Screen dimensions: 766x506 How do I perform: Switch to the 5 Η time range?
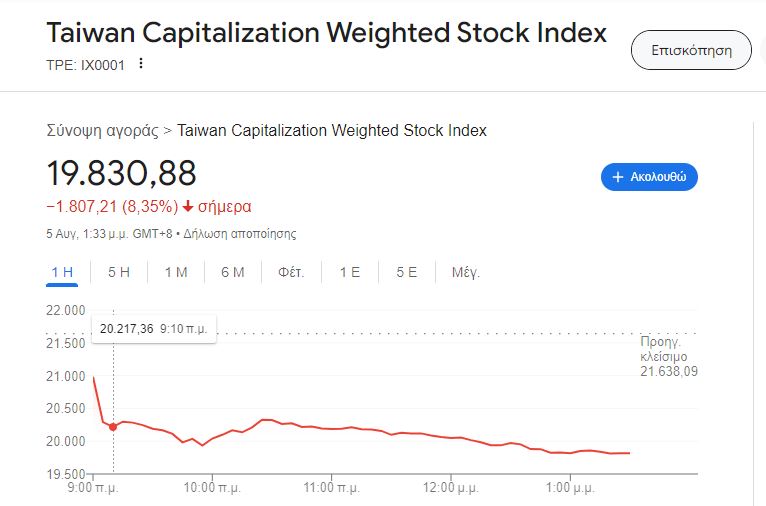(x=119, y=272)
